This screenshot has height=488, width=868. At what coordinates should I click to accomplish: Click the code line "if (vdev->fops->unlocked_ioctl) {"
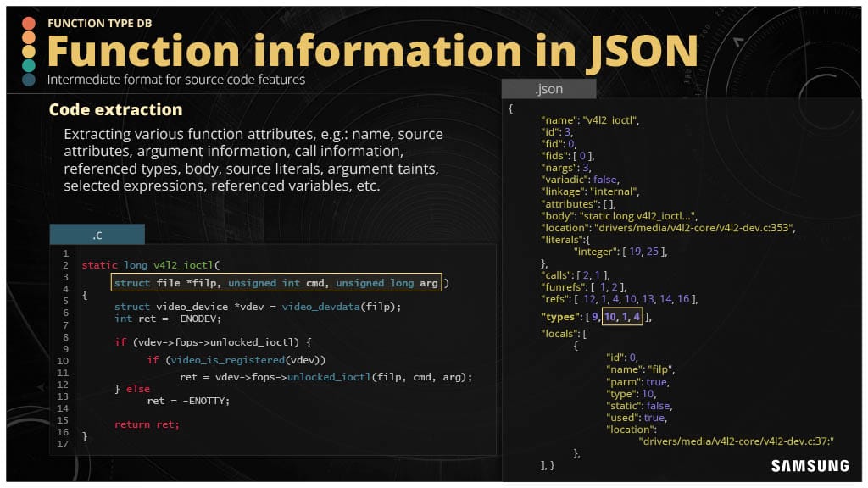click(x=213, y=342)
